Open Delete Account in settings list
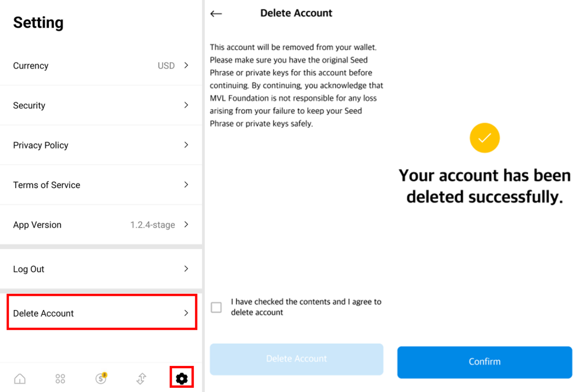The width and height of the screenshot is (582, 392). pos(102,313)
